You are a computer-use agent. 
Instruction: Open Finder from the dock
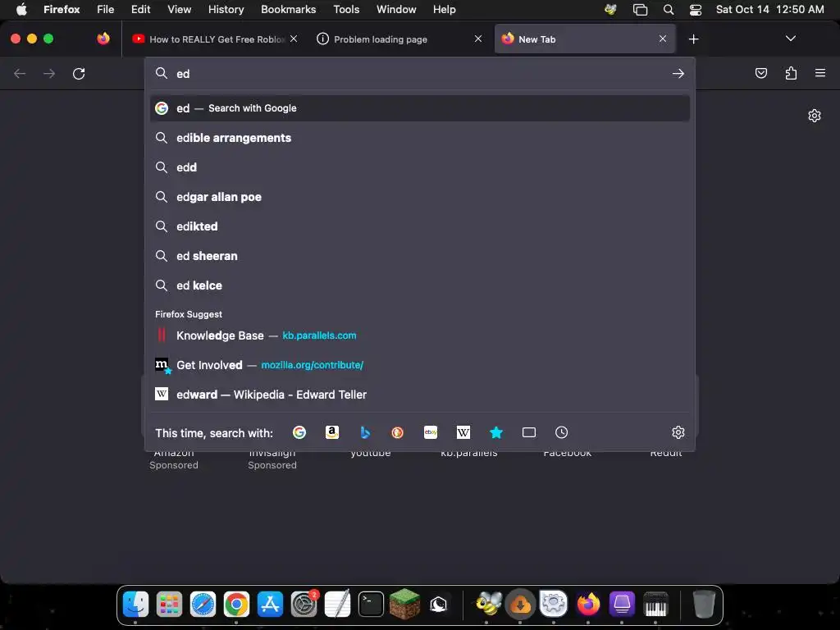[x=135, y=605]
